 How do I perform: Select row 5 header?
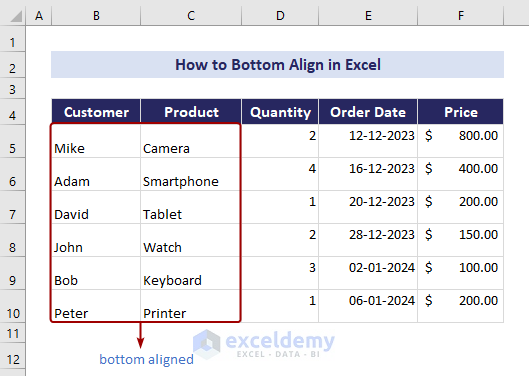click(x=12, y=141)
